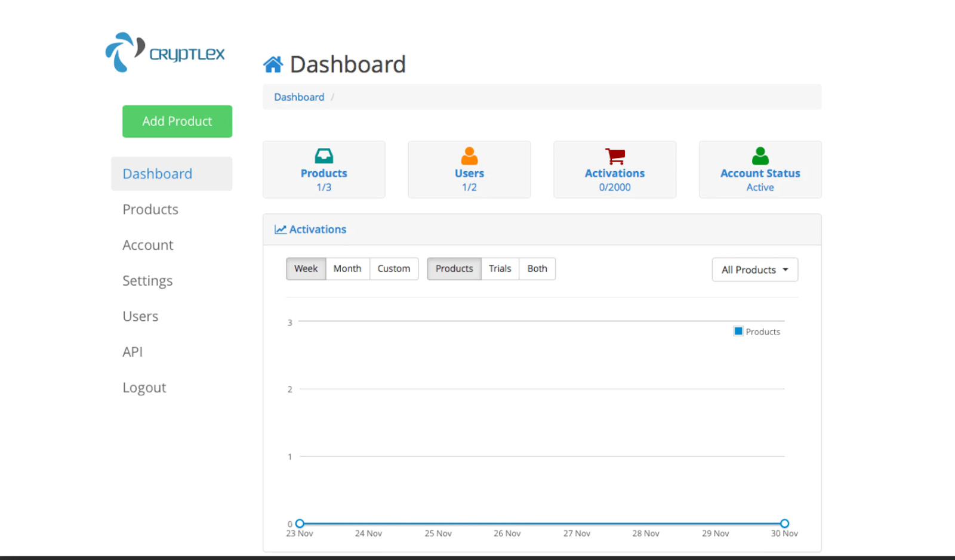Select the Month view toggle
Screen dimensions: 955x560
pyautogui.click(x=347, y=268)
